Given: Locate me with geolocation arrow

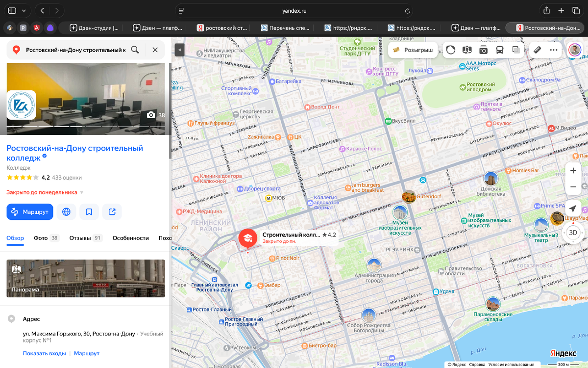Looking at the screenshot, I should pos(573,209).
